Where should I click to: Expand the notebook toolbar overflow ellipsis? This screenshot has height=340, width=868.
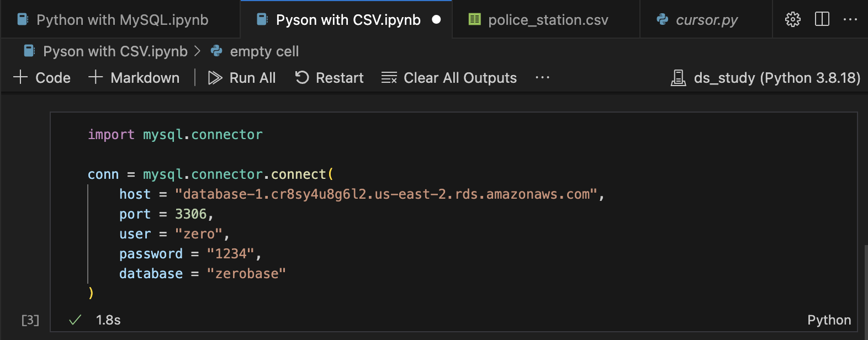(542, 78)
